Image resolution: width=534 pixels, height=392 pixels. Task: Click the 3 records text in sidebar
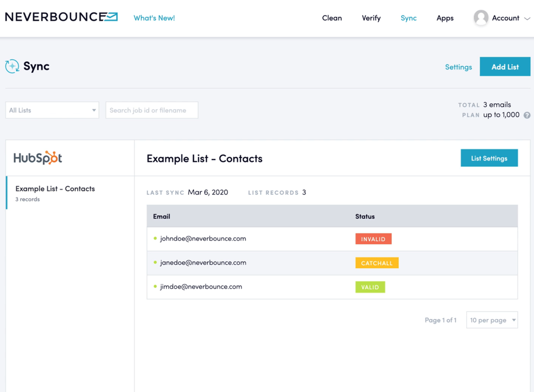[27, 199]
